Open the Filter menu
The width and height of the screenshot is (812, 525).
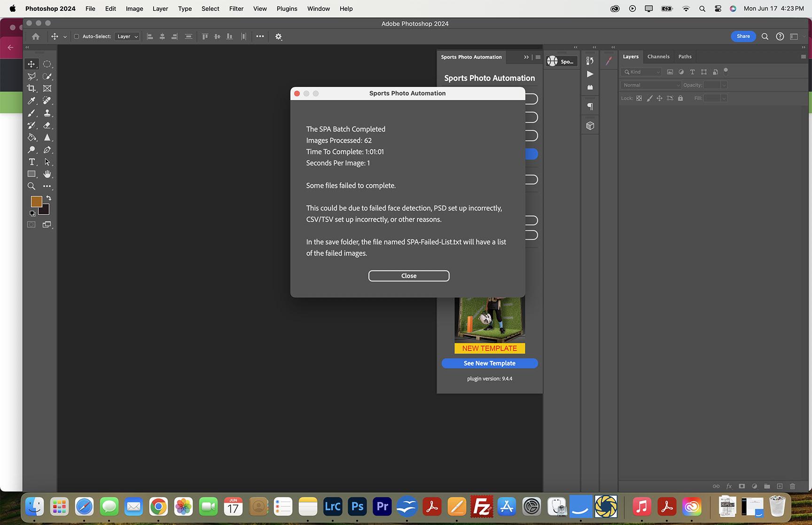tap(236, 8)
